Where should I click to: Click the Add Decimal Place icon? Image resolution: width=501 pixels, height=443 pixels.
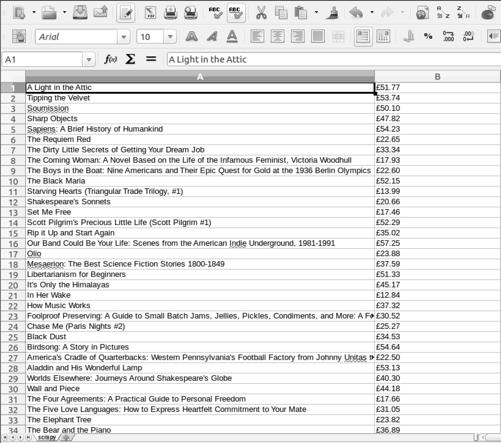tap(448, 36)
